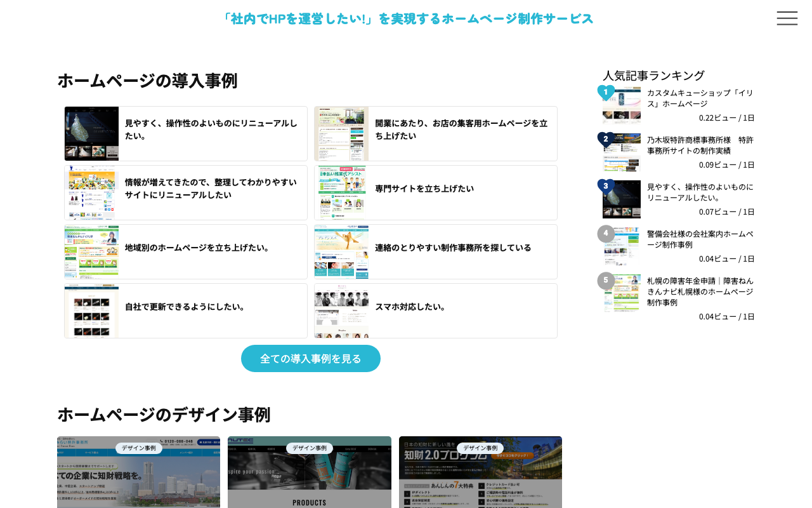Open ranking article 札幌の障害年金申請
Screen dimensions: 812x508
700,291
